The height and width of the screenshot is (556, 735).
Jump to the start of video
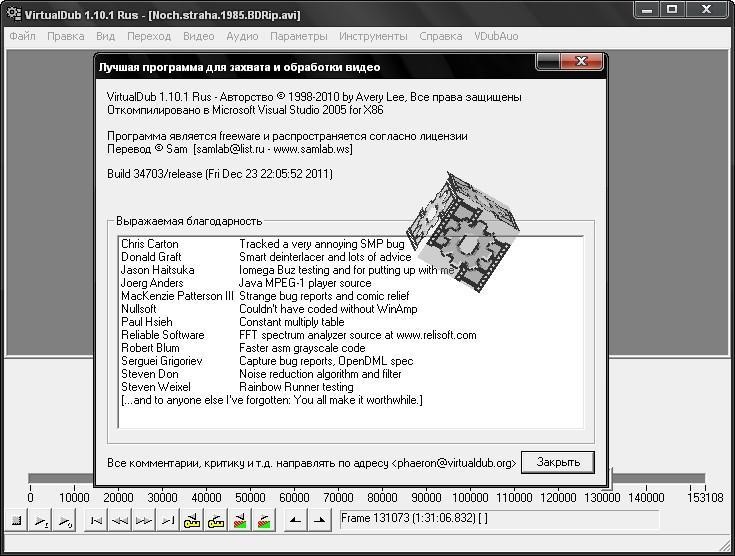(96, 520)
